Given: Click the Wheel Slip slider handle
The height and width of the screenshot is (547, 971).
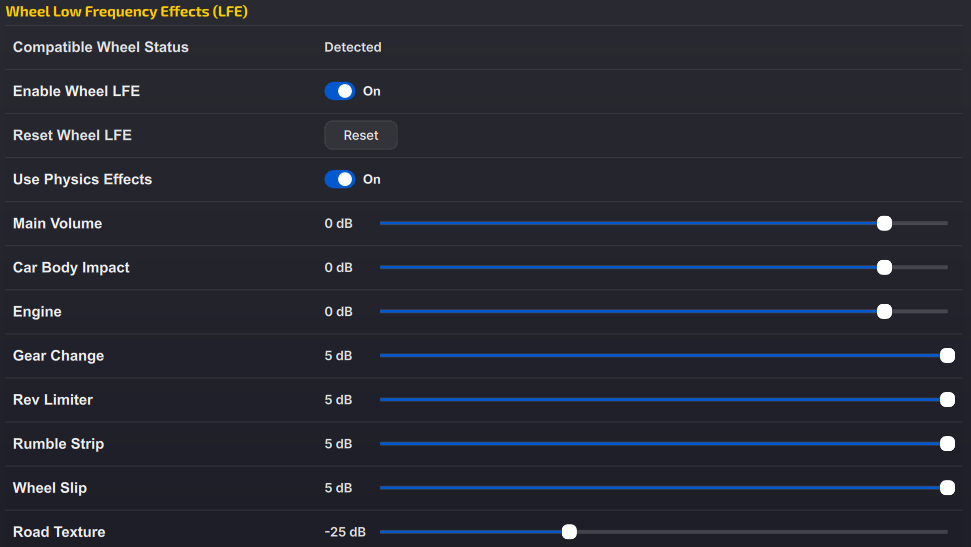Looking at the screenshot, I should 947,487.
